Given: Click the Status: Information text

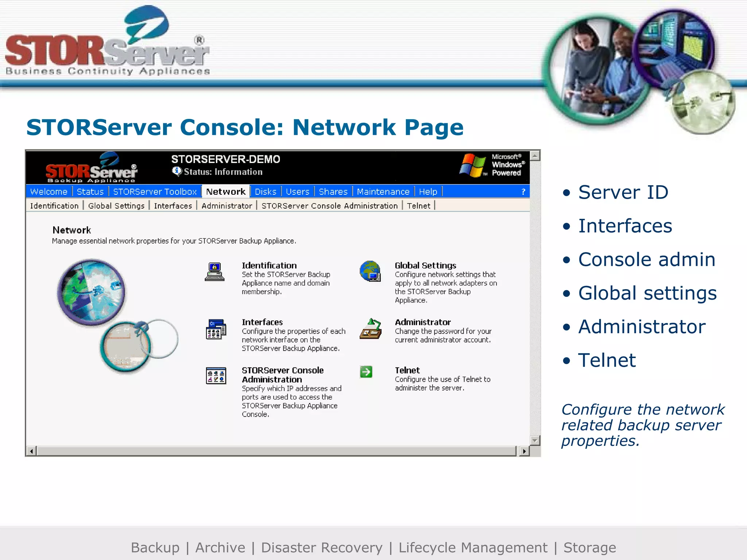Looking at the screenshot, I should [223, 172].
